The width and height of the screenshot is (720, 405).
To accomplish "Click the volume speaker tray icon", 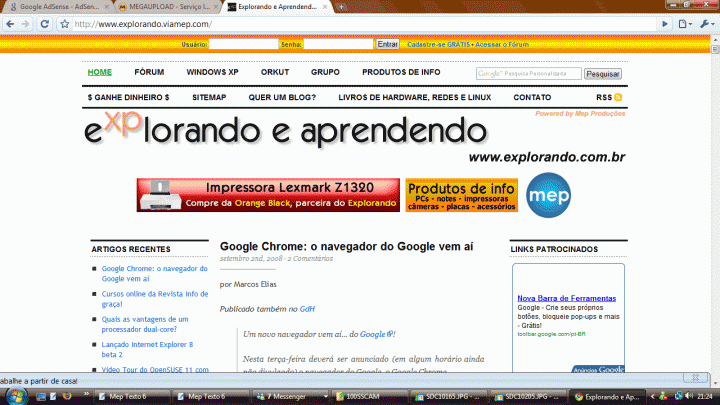I will (x=689, y=396).
